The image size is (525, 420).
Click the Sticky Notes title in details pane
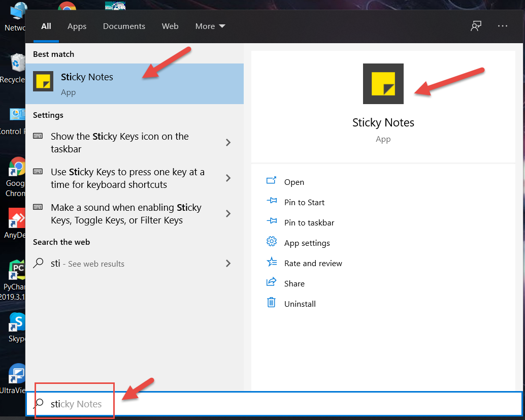pos(383,122)
